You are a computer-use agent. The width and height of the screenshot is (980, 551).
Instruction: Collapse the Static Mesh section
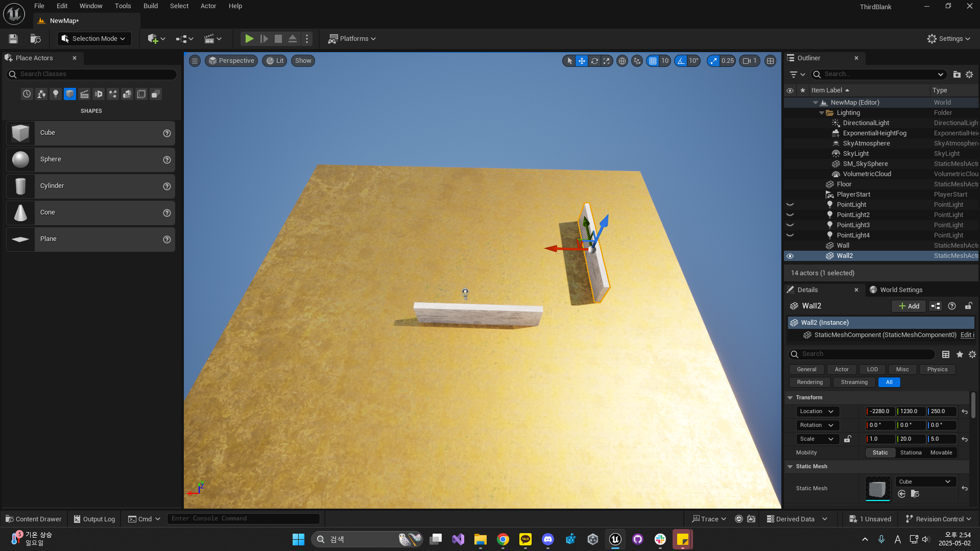click(790, 467)
